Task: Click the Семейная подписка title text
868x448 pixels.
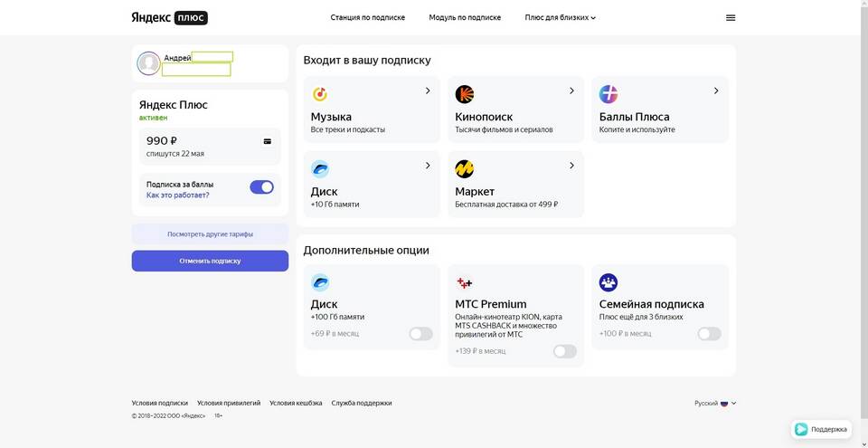Action: pos(652,304)
